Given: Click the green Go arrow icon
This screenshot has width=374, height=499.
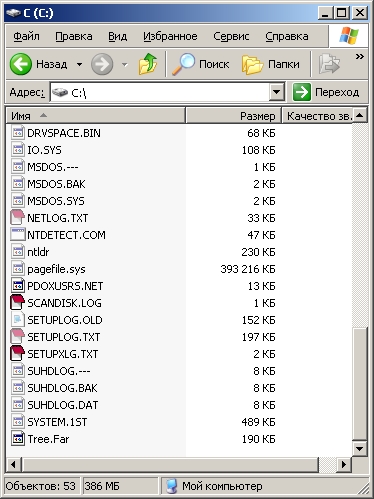Looking at the screenshot, I should pyautogui.click(x=302, y=92).
